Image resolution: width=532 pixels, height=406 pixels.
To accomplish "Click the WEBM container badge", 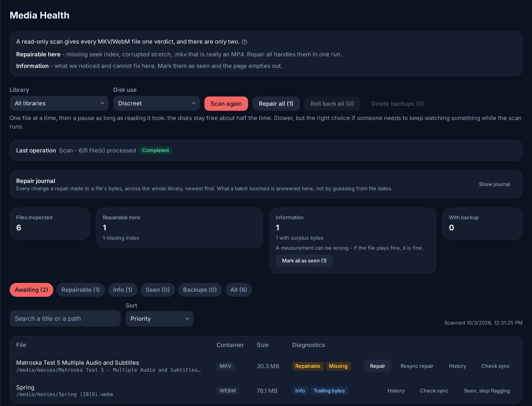I will tap(227, 391).
